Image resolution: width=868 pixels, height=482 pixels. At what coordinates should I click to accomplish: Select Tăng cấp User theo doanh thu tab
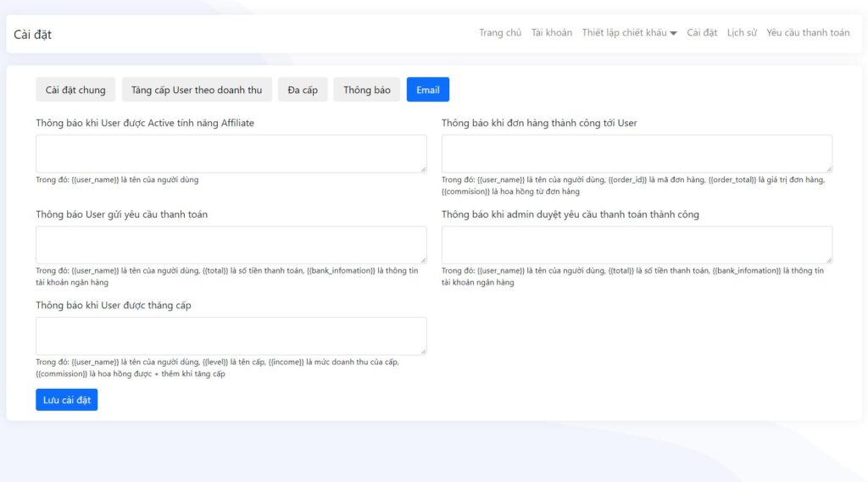[x=197, y=90]
